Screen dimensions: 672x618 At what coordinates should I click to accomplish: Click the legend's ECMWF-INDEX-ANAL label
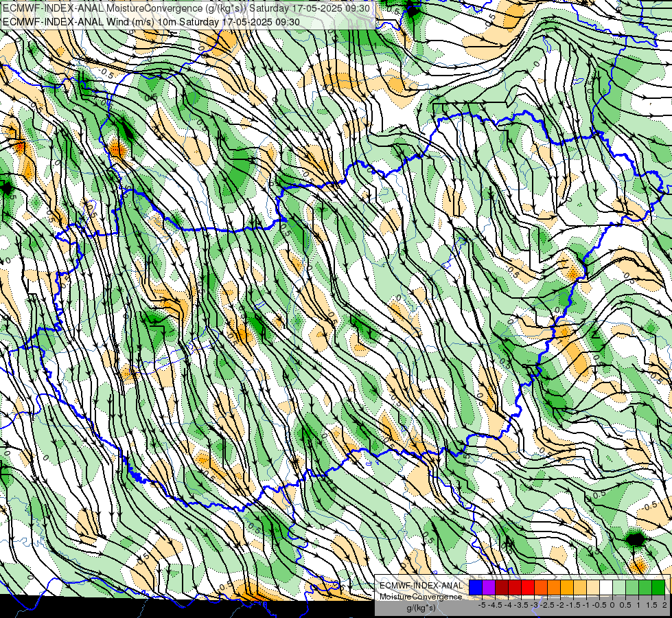pos(421,586)
